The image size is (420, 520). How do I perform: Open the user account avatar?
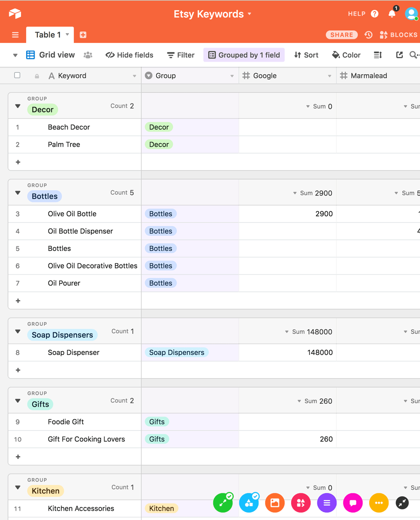point(412,14)
